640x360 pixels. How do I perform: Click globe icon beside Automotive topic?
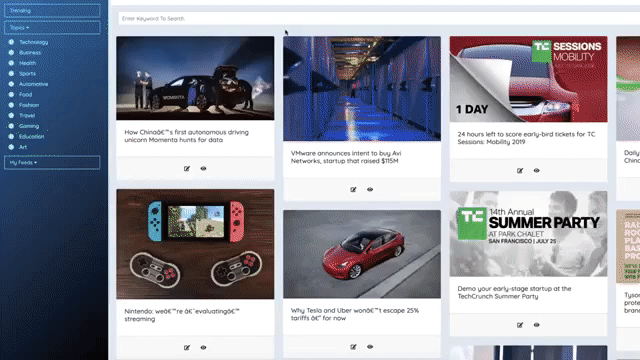click(x=11, y=84)
